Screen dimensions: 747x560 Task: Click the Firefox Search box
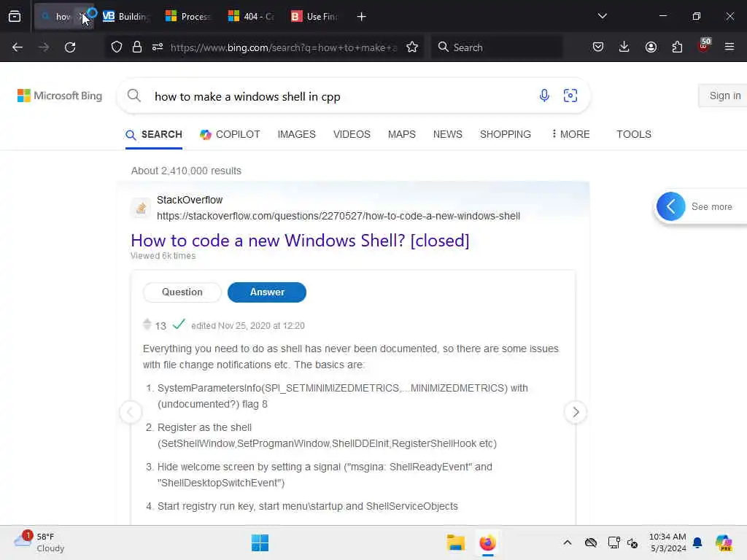tap(497, 47)
